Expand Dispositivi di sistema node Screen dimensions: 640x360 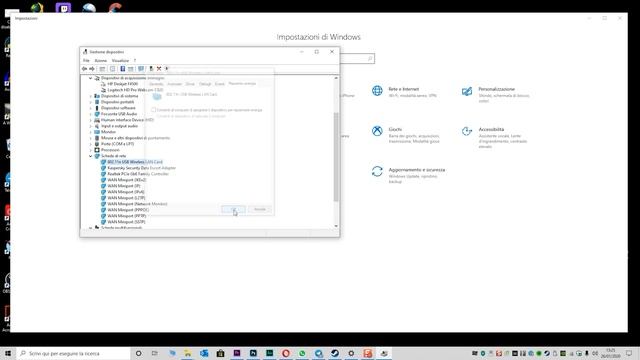(x=91, y=96)
